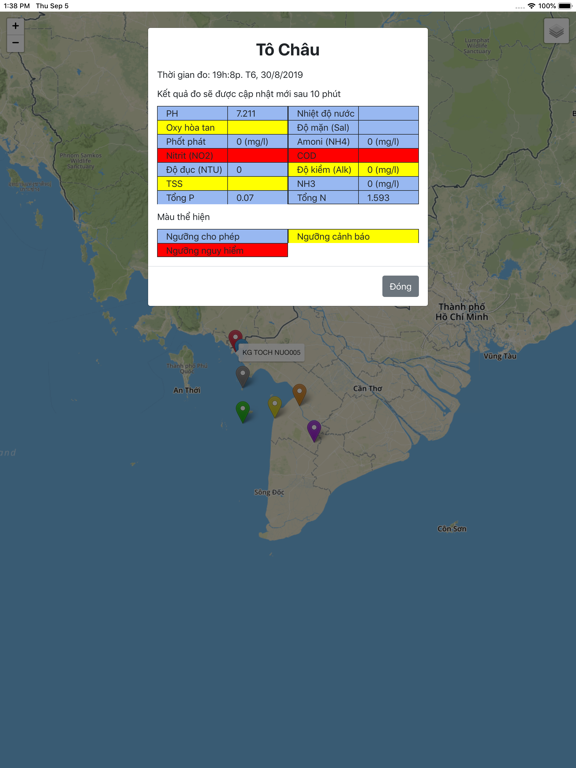This screenshot has width=576, height=768.
Task: Click the Độ đục (NTU) cell
Action: point(192,169)
